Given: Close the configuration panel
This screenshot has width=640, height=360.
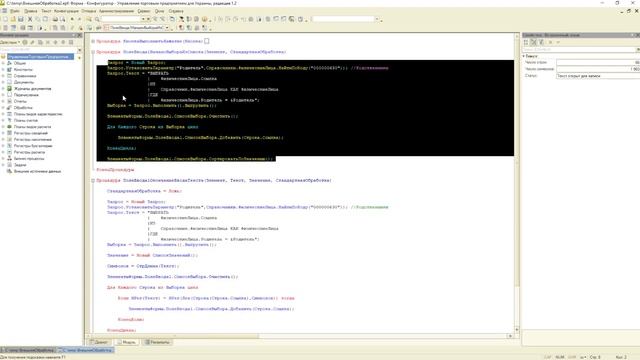Looking at the screenshot, I should [x=80, y=36].
